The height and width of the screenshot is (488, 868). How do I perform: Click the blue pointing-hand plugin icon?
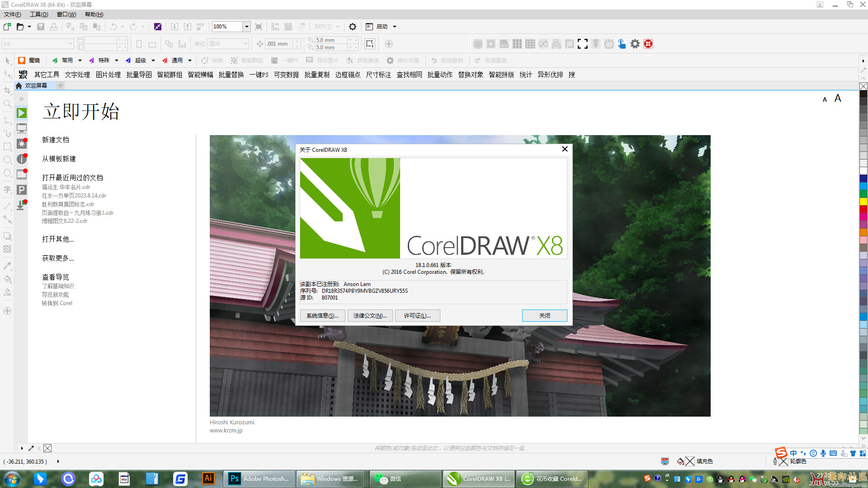point(622,44)
